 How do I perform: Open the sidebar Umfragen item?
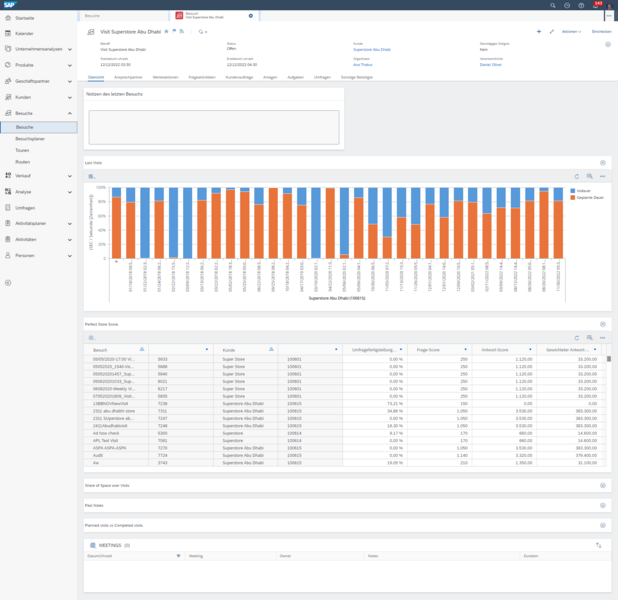point(25,208)
